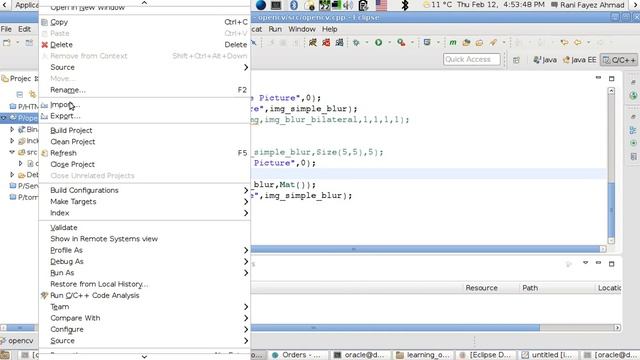This screenshot has height=360, width=640.
Task: Click Validate in the context menu
Action: coord(144,228)
